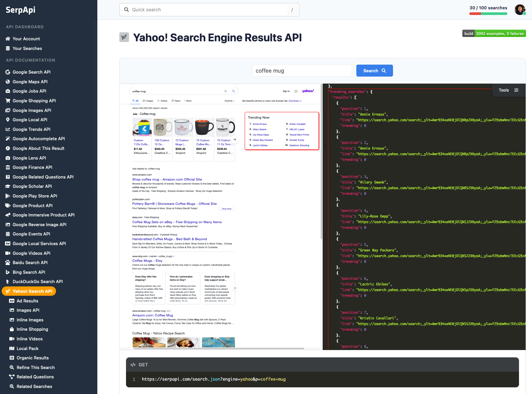Click DuckDuckGo Search API icon
The width and height of the screenshot is (532, 394).
point(8,281)
